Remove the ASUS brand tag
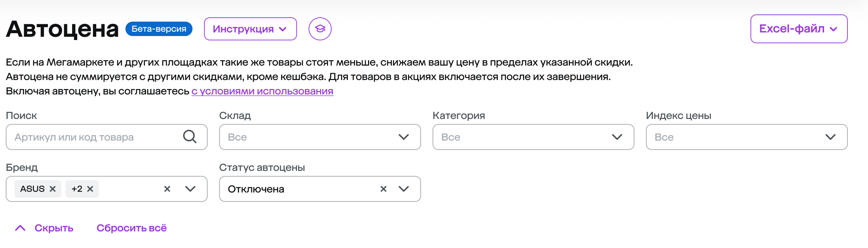Viewport: 868px width, 248px height. pos(53,189)
